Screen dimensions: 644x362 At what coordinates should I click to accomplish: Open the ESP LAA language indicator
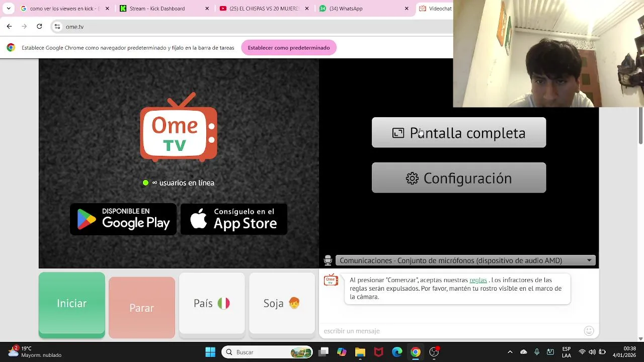(567, 352)
